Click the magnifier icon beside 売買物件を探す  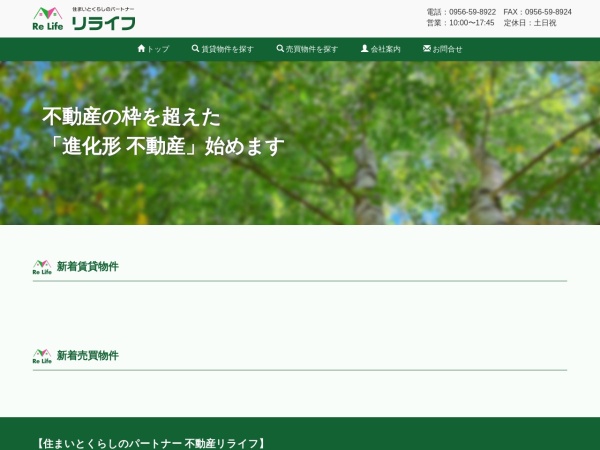280,49
